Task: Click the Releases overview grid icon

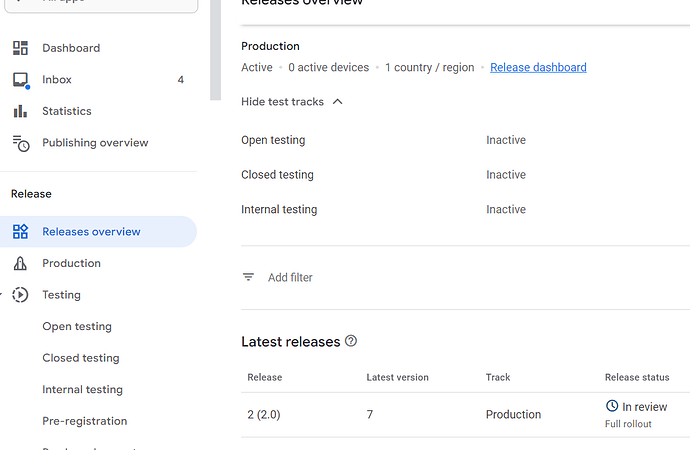Action: (20, 231)
